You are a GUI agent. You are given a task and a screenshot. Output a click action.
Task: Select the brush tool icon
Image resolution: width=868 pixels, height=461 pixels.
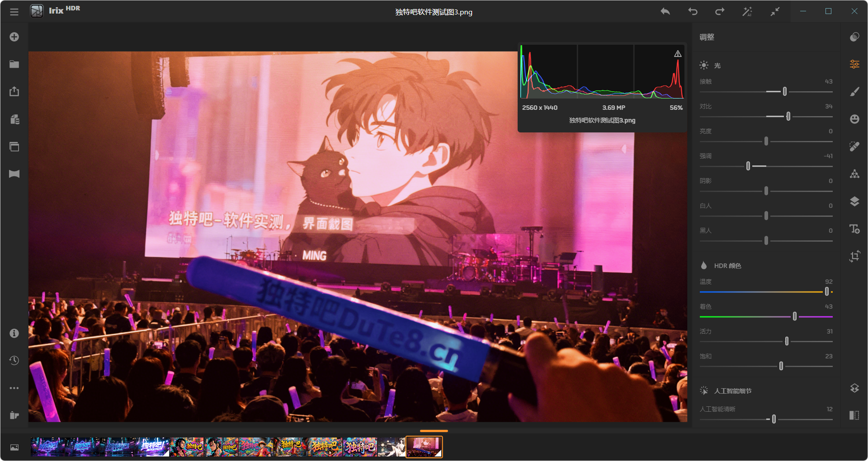854,92
